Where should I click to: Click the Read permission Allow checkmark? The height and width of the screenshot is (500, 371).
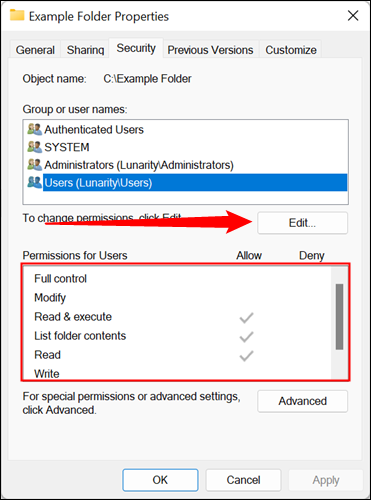246,356
